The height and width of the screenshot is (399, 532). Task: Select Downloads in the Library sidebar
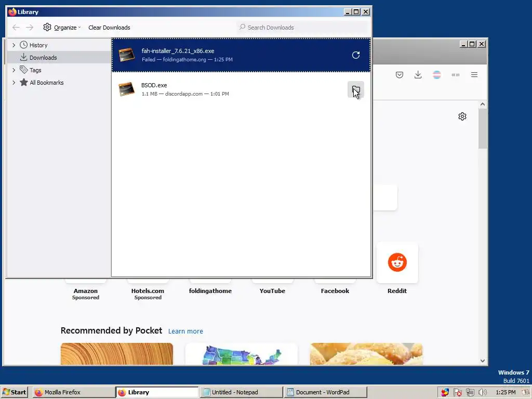(59, 57)
